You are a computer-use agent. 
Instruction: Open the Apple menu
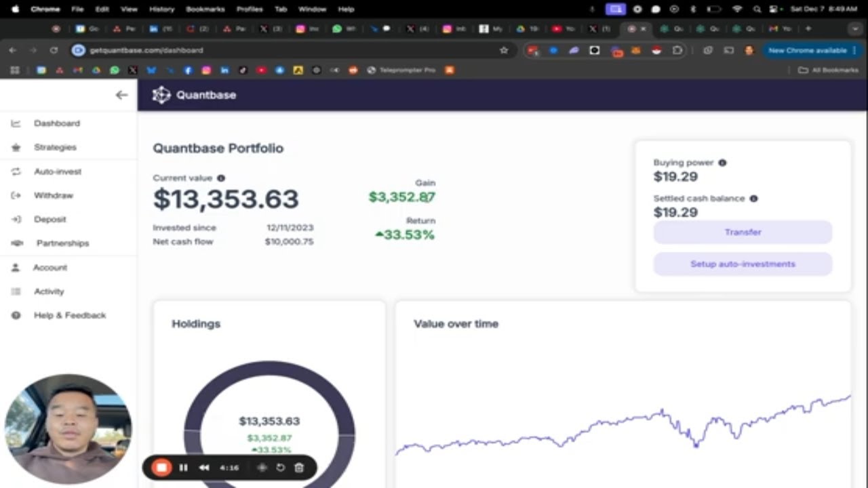click(x=15, y=9)
